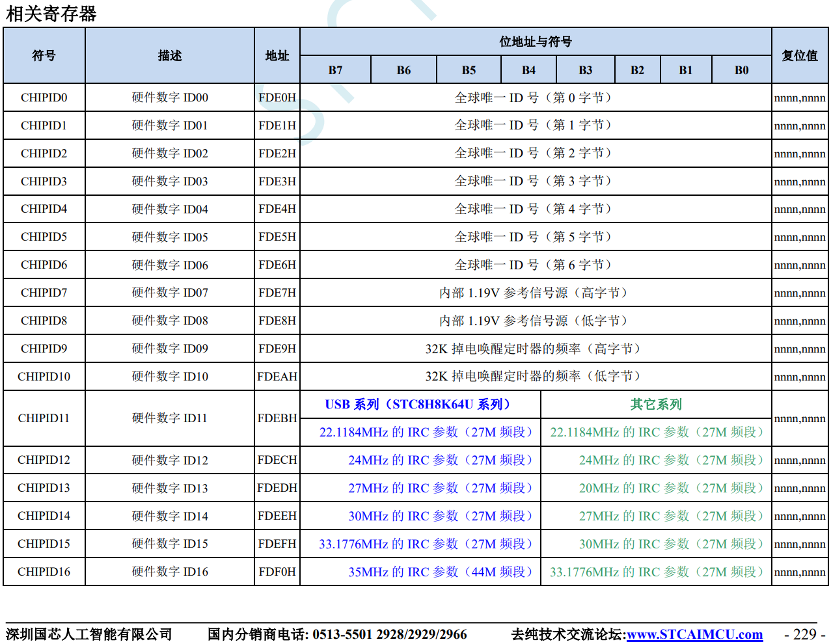Click the green 其它系列 heading

point(656,405)
